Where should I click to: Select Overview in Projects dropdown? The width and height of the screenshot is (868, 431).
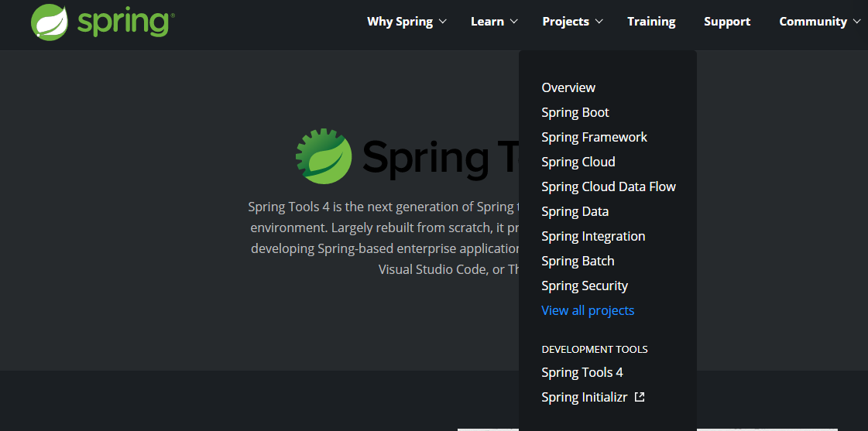pyautogui.click(x=568, y=87)
